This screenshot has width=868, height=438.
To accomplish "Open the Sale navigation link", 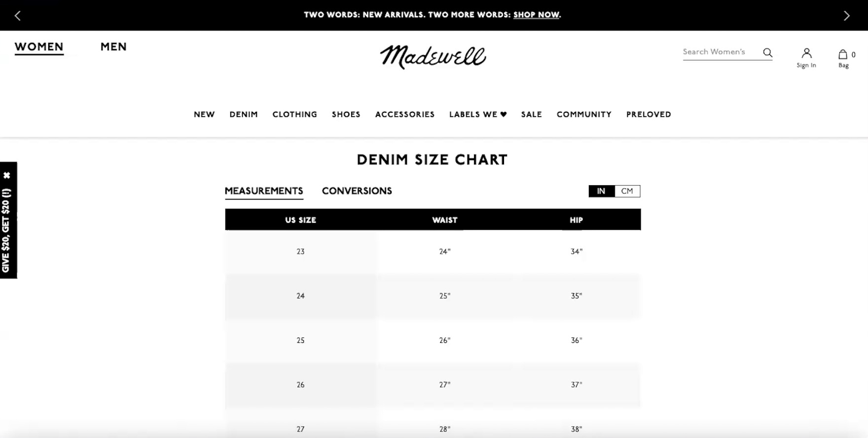I will 531,114.
